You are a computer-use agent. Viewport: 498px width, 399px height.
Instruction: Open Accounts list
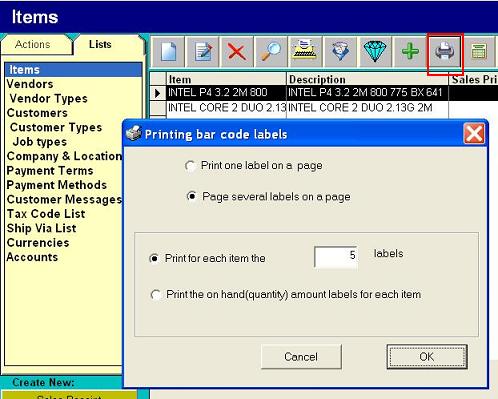coord(32,257)
